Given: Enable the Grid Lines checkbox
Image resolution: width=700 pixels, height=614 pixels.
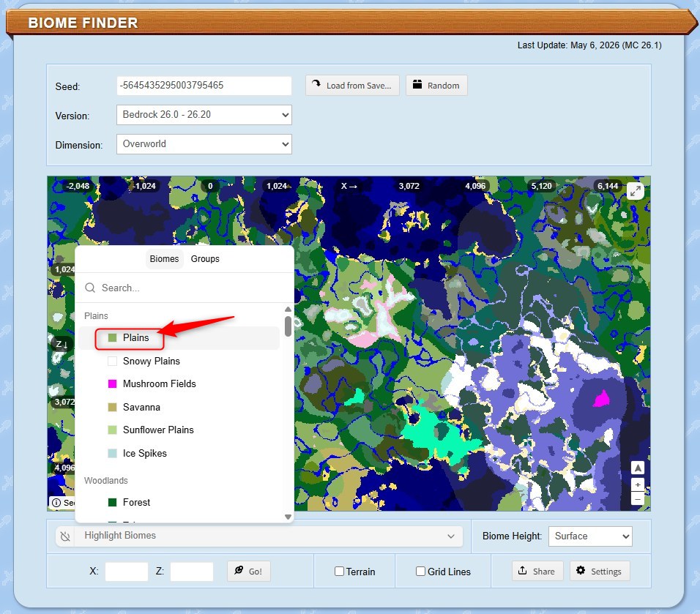Looking at the screenshot, I should [x=420, y=571].
